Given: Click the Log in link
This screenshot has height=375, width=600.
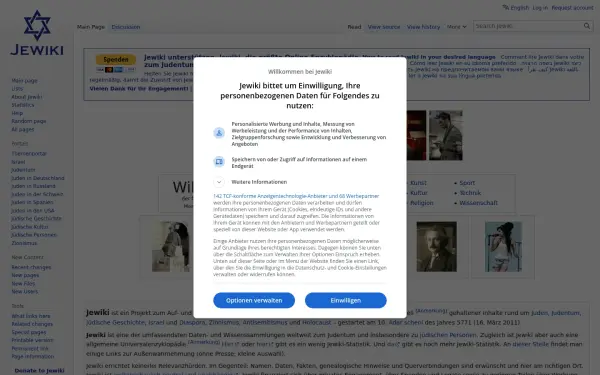Looking at the screenshot, I should point(540,8).
